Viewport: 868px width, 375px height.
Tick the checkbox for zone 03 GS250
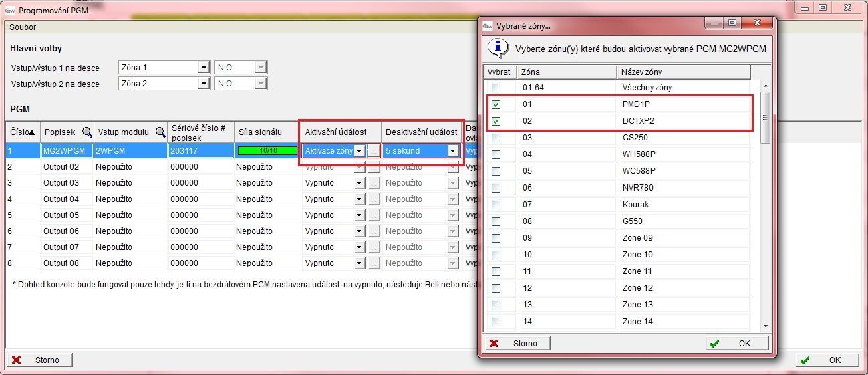click(496, 138)
